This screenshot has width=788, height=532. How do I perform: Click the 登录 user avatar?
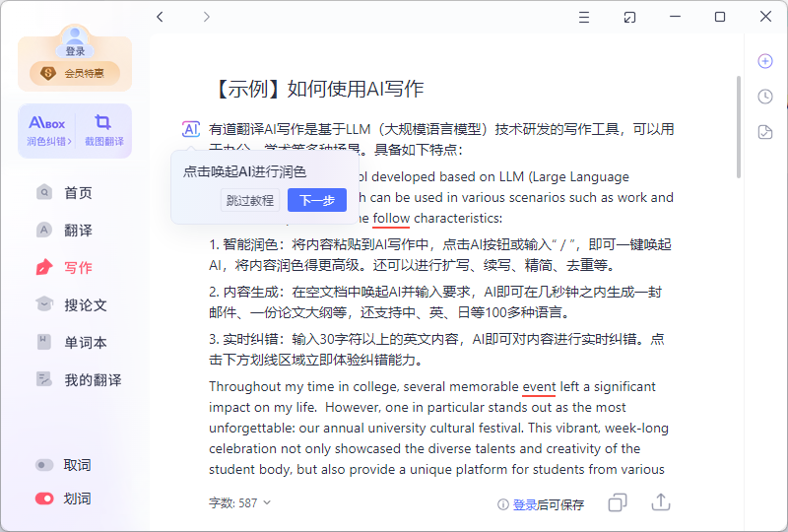click(x=75, y=40)
